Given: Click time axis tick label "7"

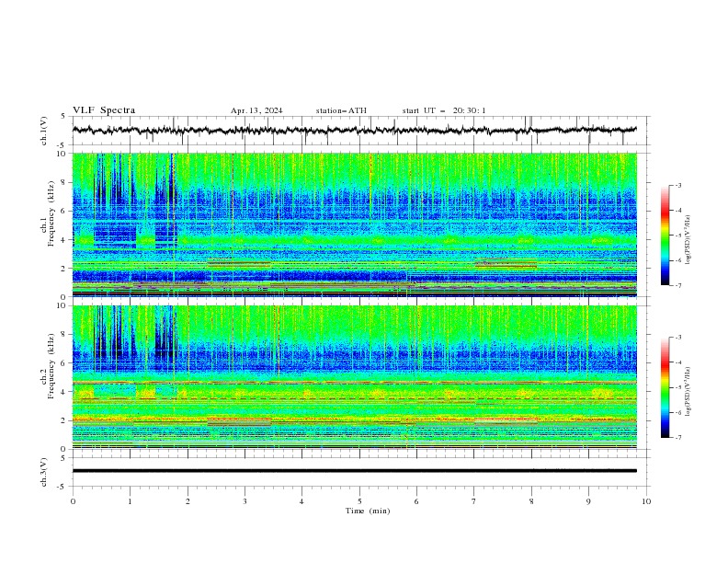Looking at the screenshot, I should click(x=474, y=501).
